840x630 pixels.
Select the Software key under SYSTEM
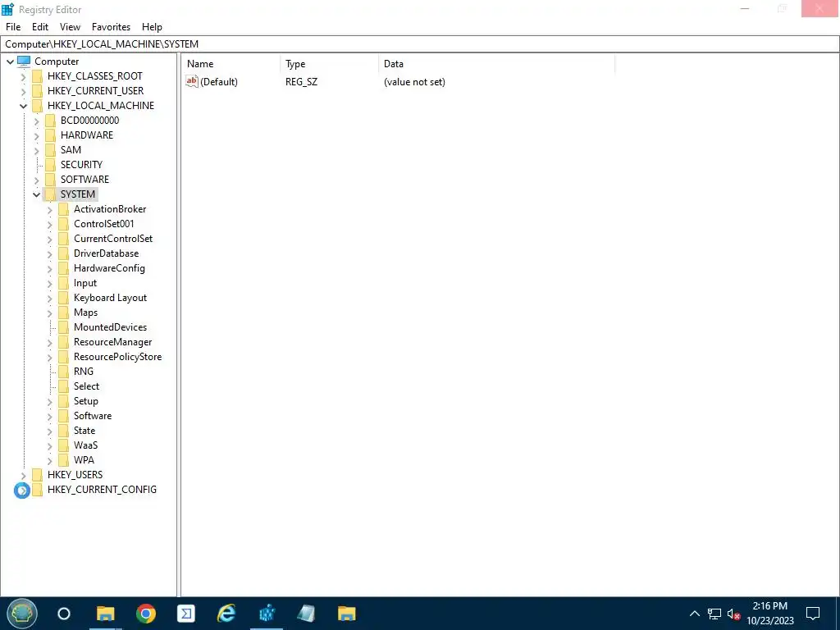[x=93, y=416]
